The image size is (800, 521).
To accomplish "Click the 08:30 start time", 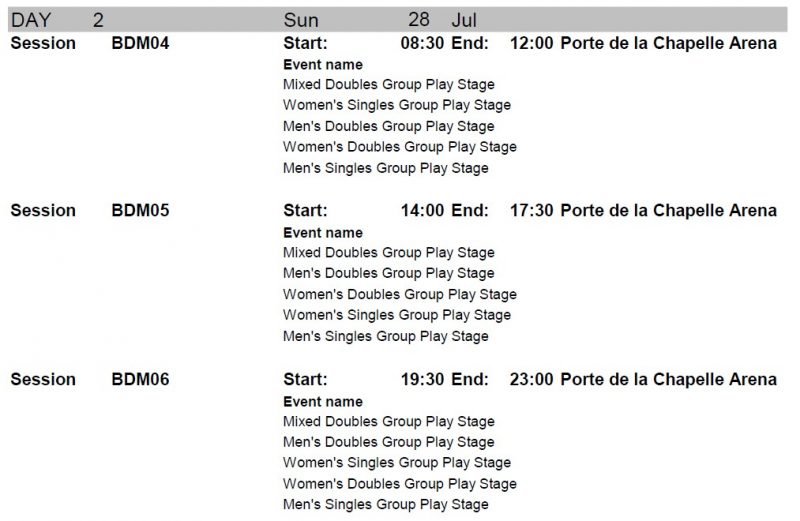I will [422, 43].
